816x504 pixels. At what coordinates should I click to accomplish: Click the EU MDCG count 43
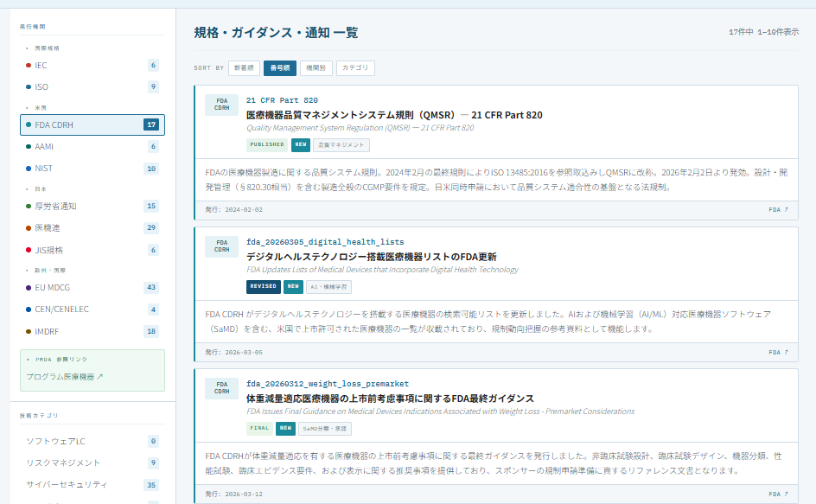[x=151, y=287]
